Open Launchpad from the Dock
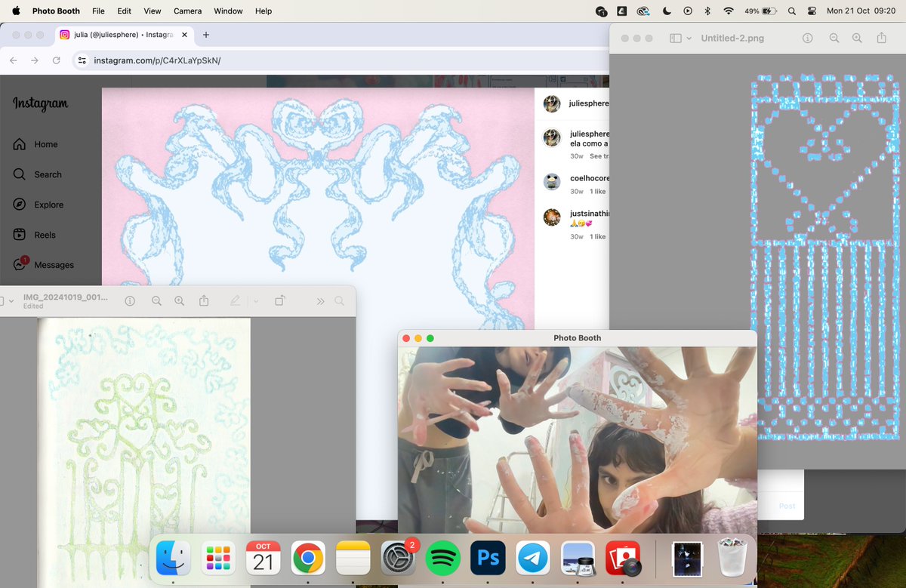The height and width of the screenshot is (588, 906). pyautogui.click(x=218, y=559)
